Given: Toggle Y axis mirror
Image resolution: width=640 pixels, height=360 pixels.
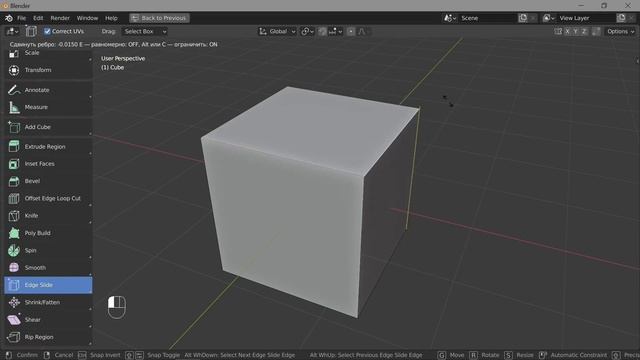Looking at the screenshot, I should pyautogui.click(x=576, y=31).
